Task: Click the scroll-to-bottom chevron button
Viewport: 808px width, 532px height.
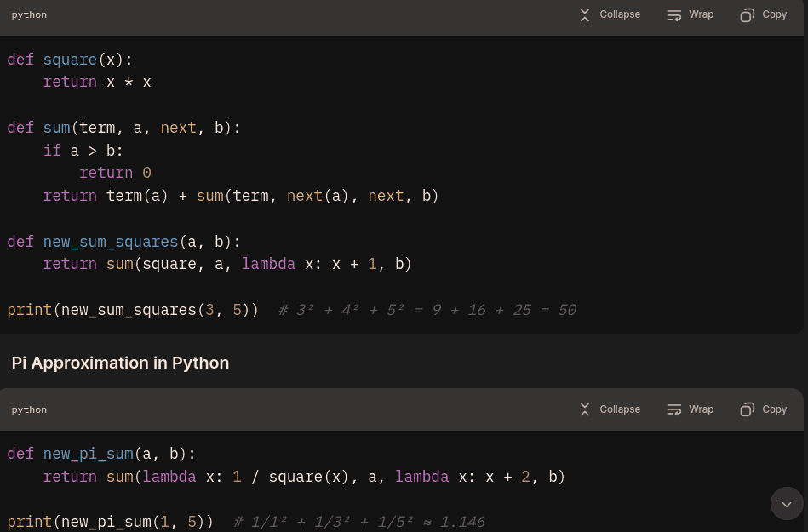Action: coord(787,504)
